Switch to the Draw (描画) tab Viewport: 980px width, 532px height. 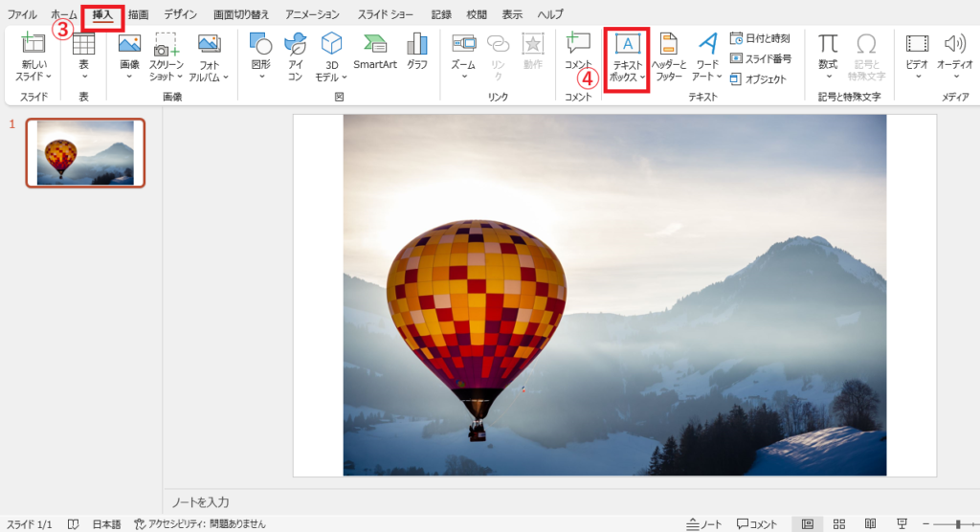[x=138, y=14]
